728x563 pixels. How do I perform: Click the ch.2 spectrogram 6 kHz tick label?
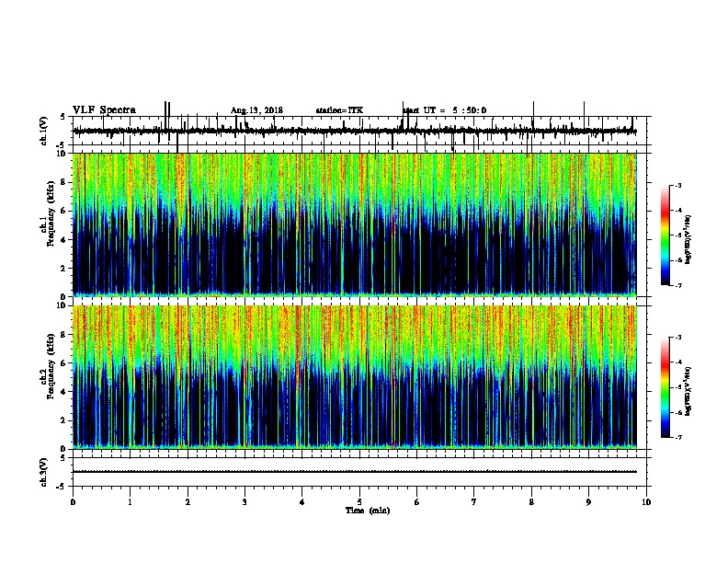(63, 363)
